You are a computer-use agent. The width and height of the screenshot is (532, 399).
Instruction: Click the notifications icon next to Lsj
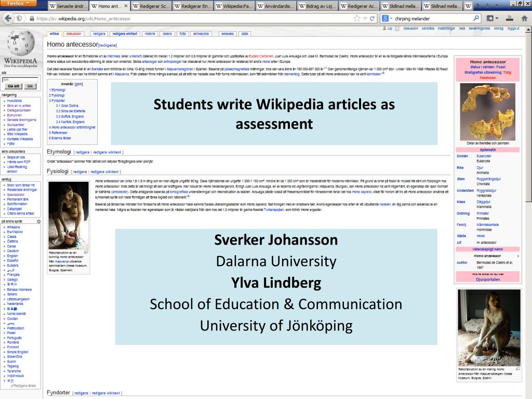coord(397,29)
